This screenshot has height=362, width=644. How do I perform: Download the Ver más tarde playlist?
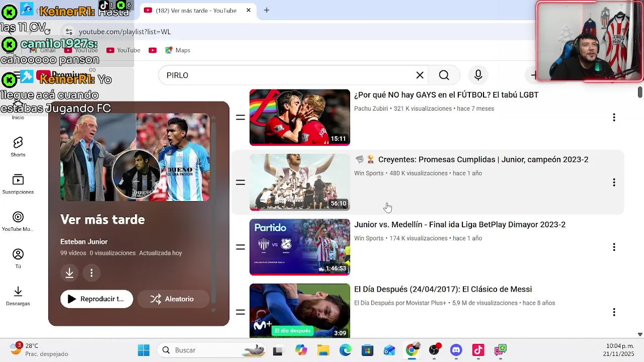[69, 273]
